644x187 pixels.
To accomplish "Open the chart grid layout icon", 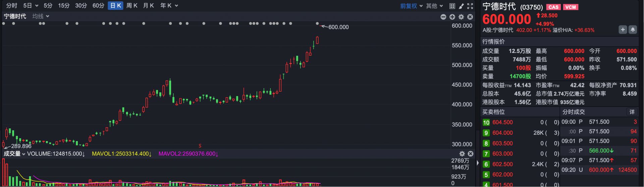I will [x=452, y=6].
